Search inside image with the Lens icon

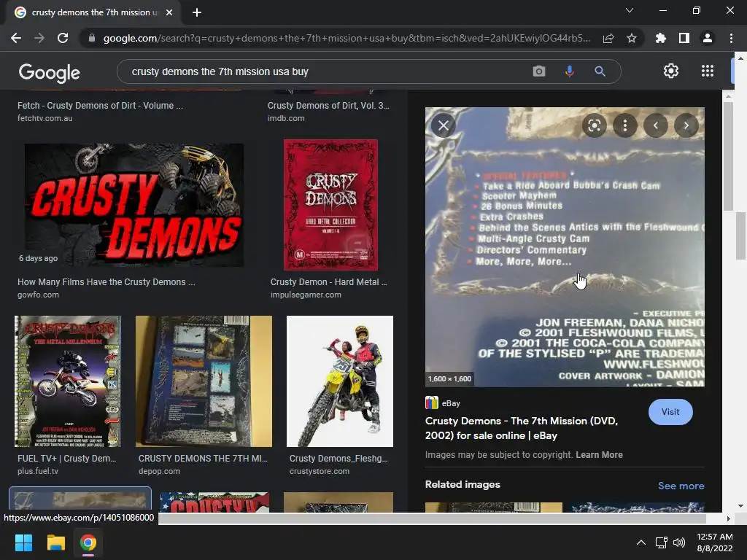point(594,125)
